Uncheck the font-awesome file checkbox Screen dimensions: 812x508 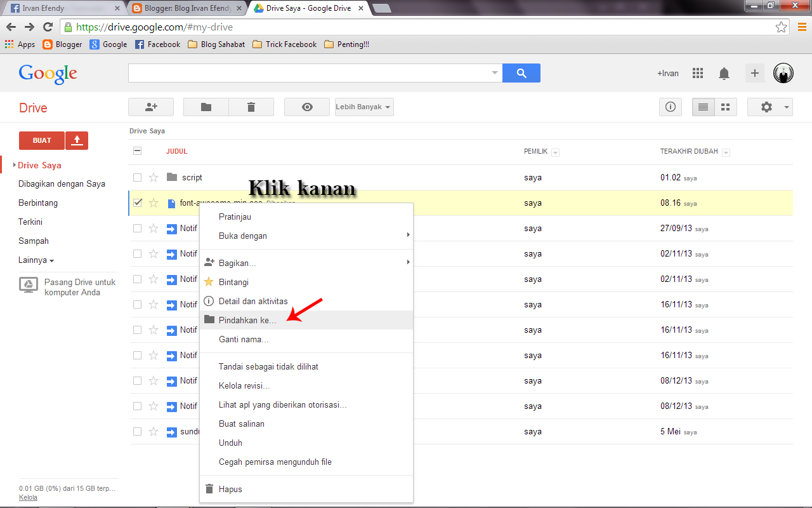point(138,203)
